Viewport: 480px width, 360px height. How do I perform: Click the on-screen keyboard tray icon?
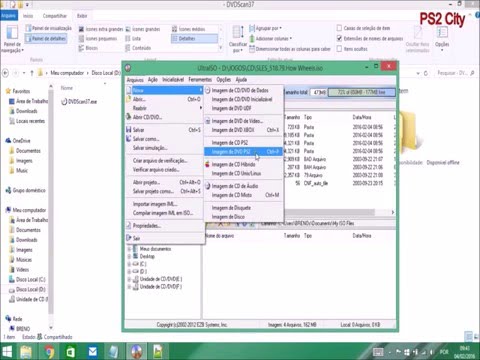[x=378, y=352]
